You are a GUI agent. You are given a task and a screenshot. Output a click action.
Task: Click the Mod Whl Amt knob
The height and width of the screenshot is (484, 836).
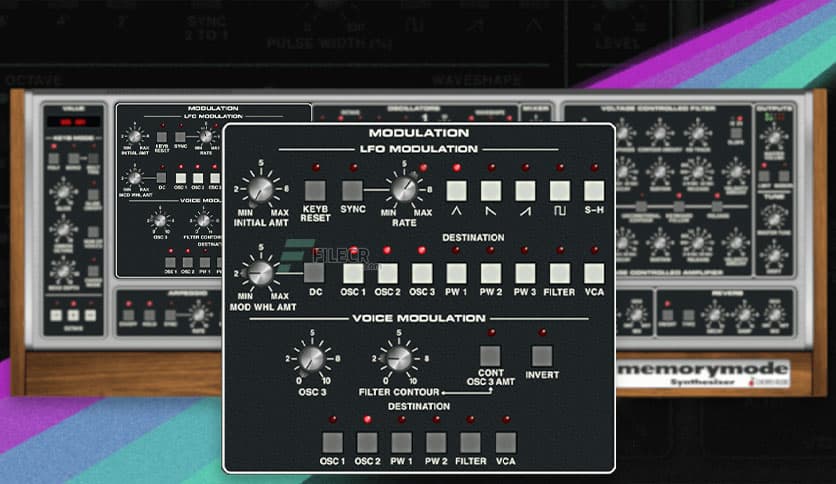pyautogui.click(x=260, y=273)
